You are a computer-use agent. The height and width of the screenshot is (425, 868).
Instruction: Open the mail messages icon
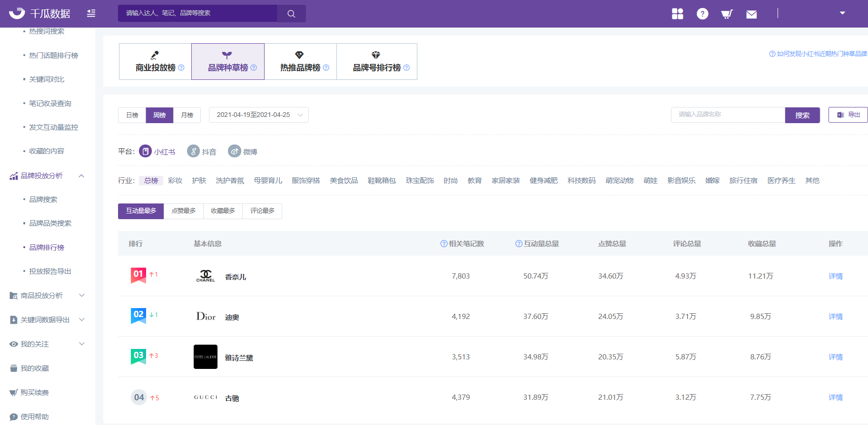coord(751,14)
